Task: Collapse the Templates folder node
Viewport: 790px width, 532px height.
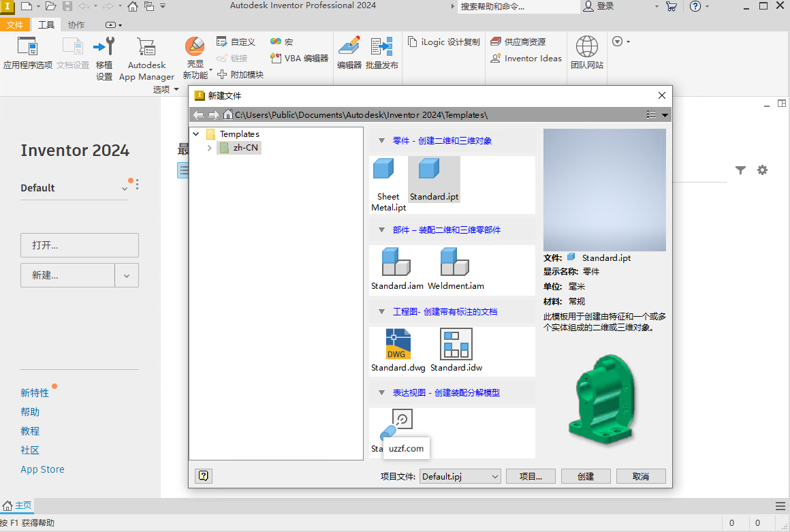Action: pyautogui.click(x=196, y=134)
